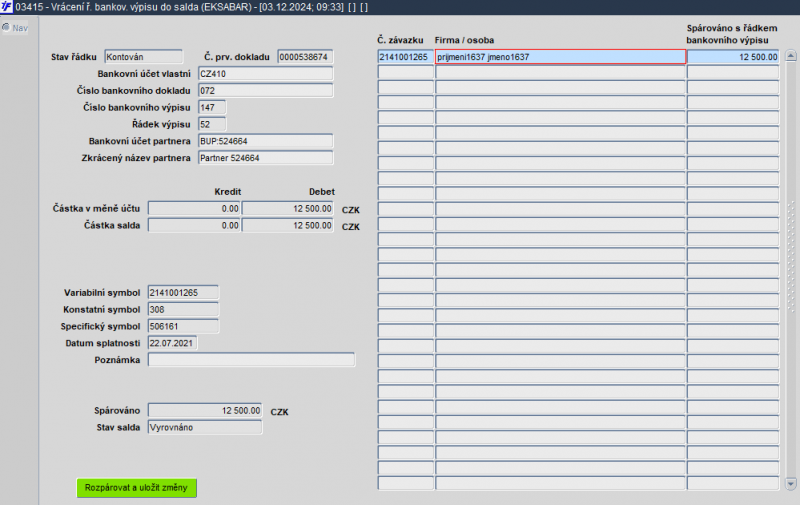The image size is (800, 505).
Task: Click Specifický symbol field 506161
Action: [x=183, y=326]
